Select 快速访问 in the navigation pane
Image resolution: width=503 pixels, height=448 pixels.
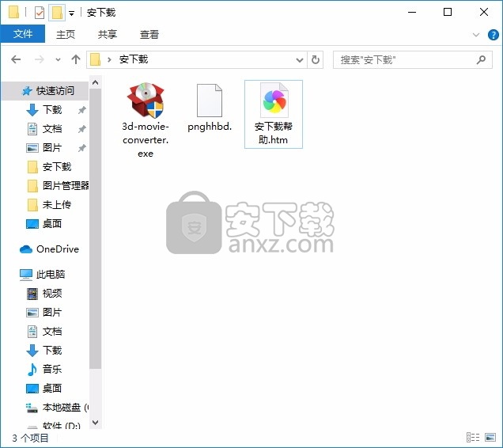click(45, 91)
